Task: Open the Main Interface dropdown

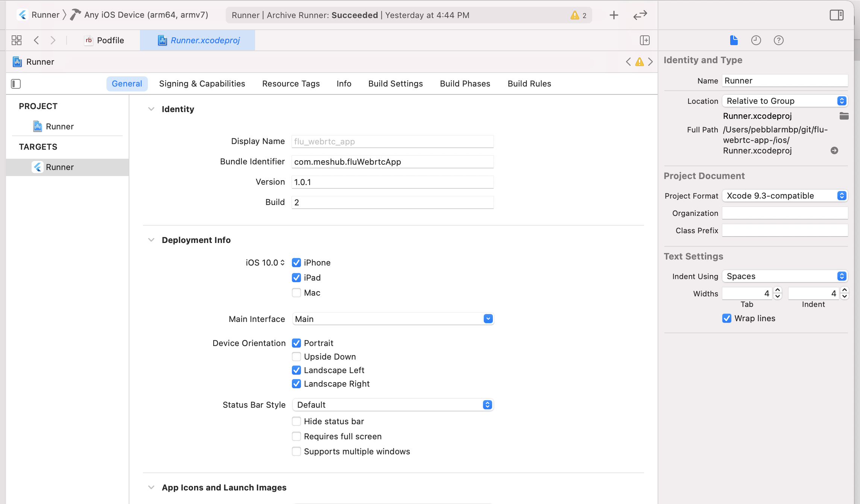Action: pos(488,319)
